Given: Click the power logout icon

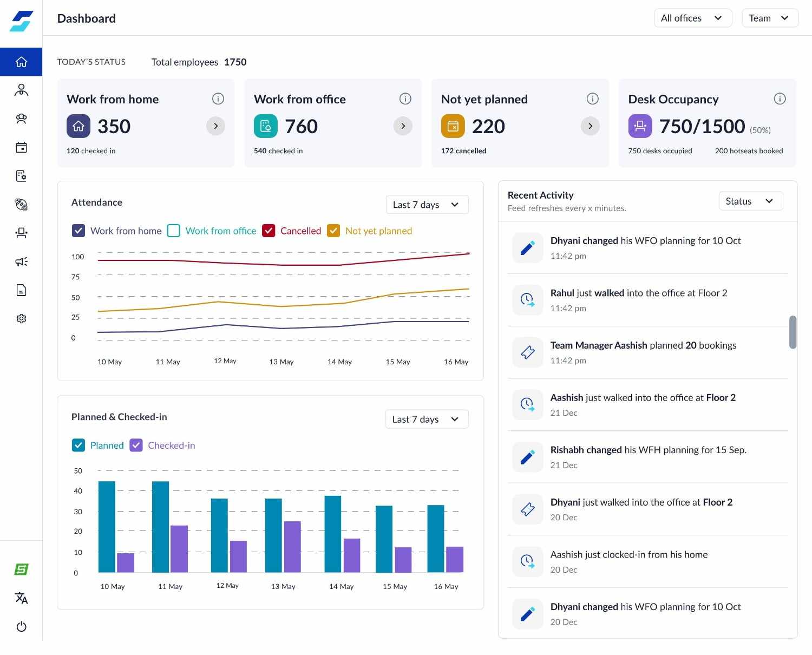Looking at the screenshot, I should [21, 627].
